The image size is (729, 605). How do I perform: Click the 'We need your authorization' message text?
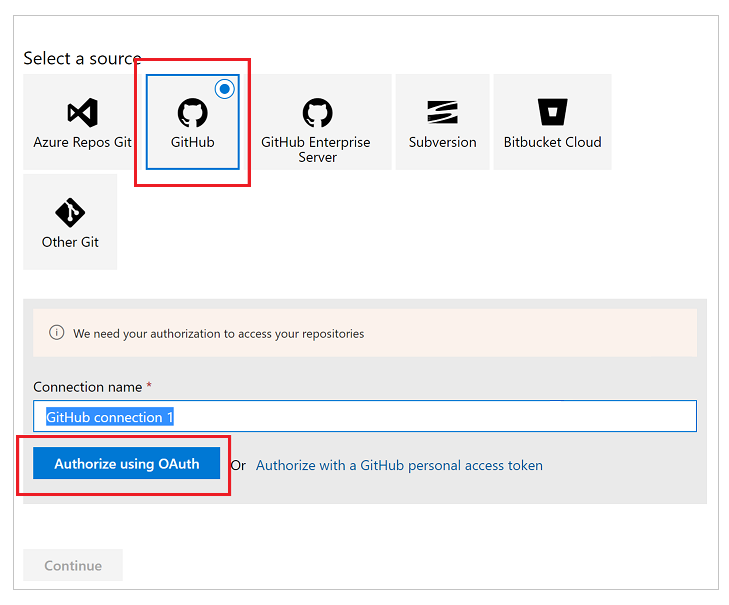coord(219,334)
